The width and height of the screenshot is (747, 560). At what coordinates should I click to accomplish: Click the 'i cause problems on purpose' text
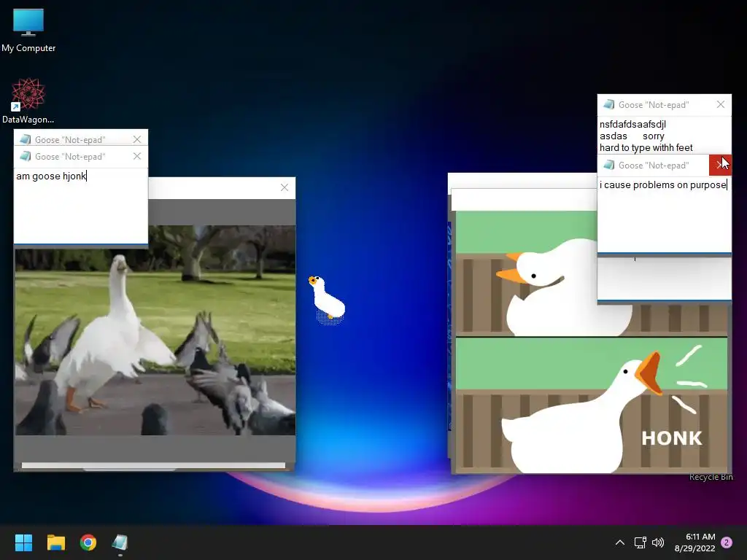(663, 184)
